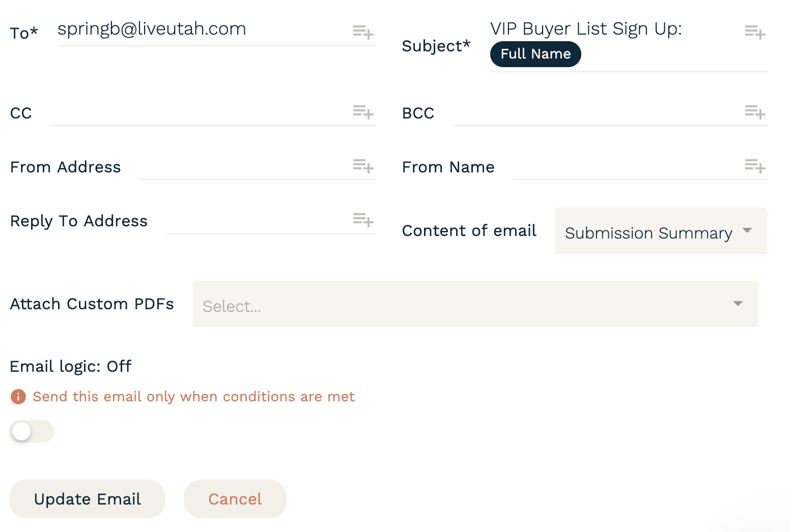The image size is (791, 532).
Task: Click the insert-field icon in To field
Action: tap(363, 33)
